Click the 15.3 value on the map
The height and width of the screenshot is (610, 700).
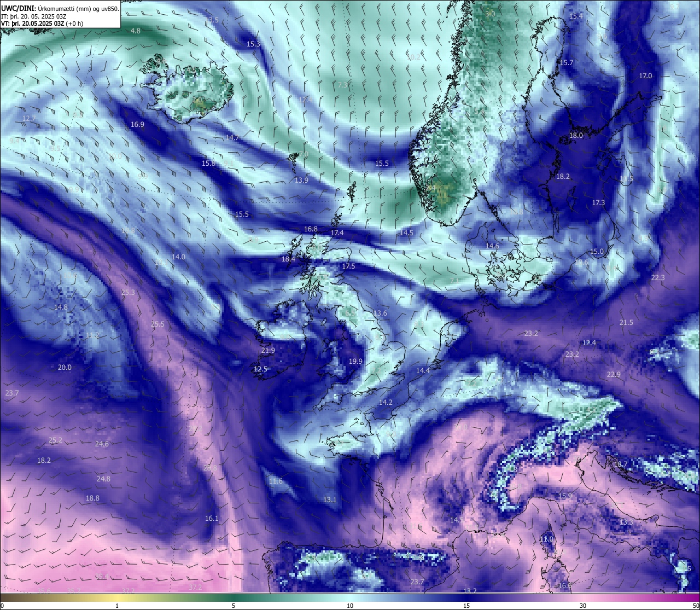[253, 44]
